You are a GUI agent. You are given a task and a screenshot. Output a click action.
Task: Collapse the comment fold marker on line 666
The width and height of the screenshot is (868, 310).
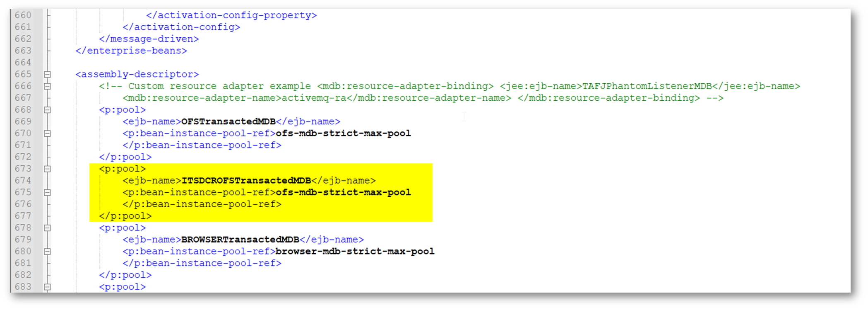point(47,86)
